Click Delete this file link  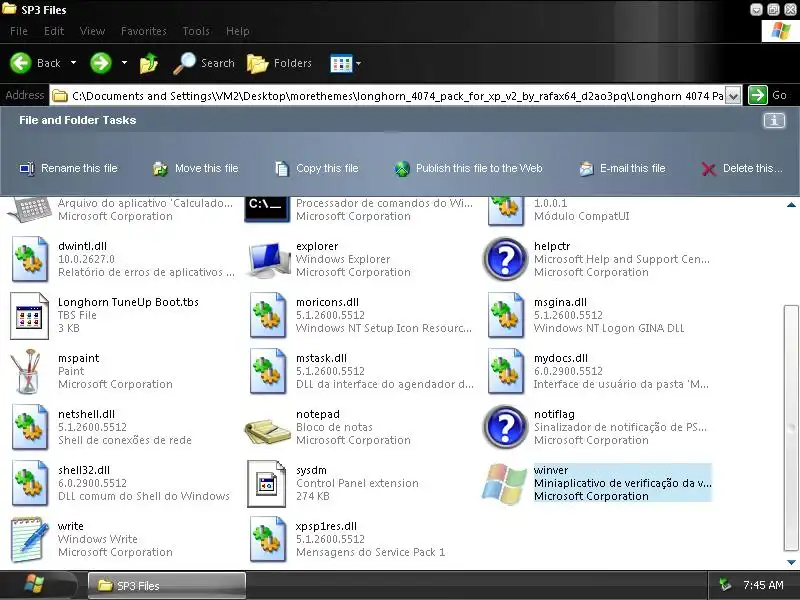point(741,168)
